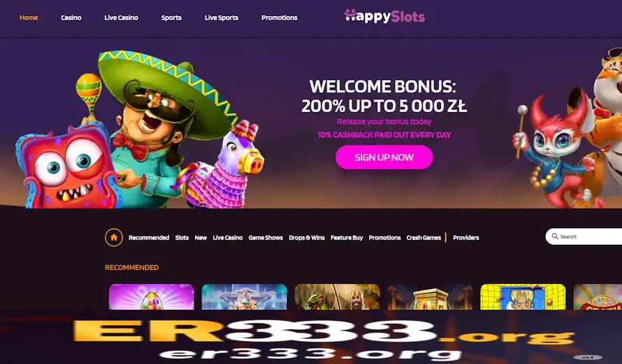
Task: Select the Drops & Wins category
Action: click(306, 237)
